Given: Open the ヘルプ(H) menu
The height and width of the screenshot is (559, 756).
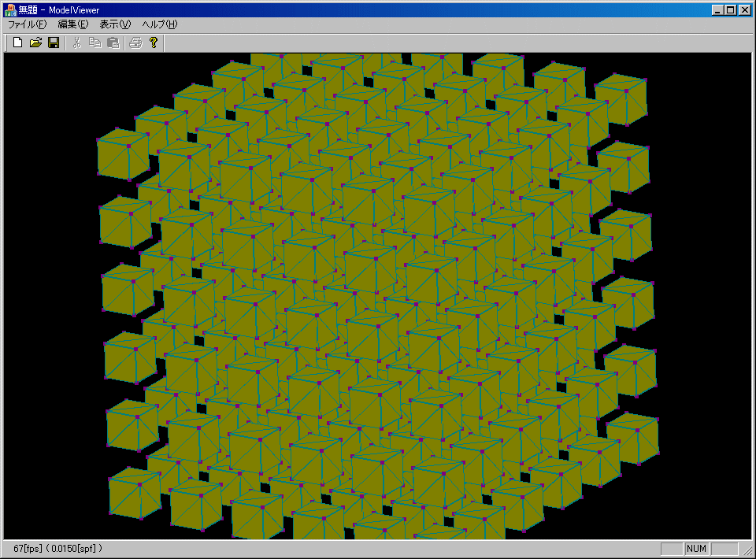Looking at the screenshot, I should (x=160, y=24).
